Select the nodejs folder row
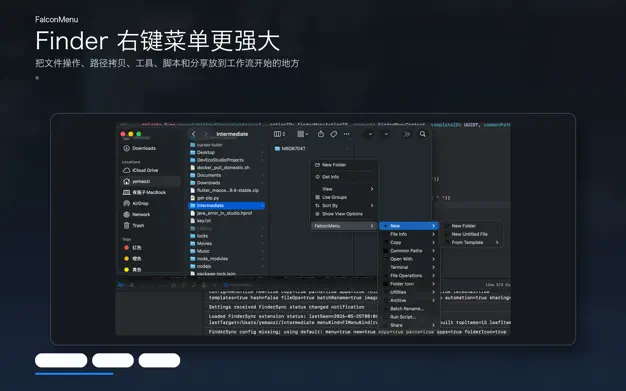The image size is (626, 391). [x=226, y=266]
